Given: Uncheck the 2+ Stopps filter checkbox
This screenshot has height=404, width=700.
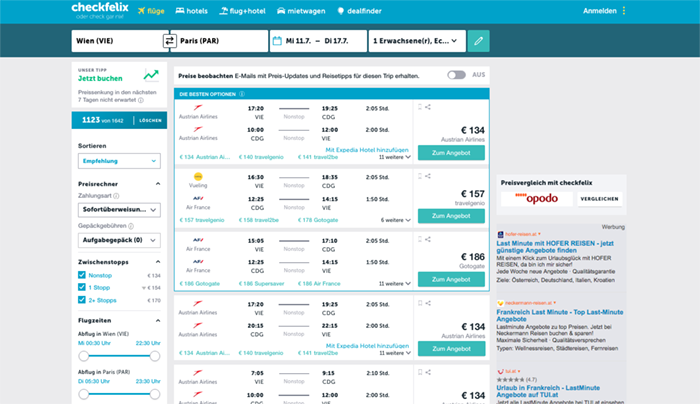Looking at the screenshot, I should coord(82,300).
